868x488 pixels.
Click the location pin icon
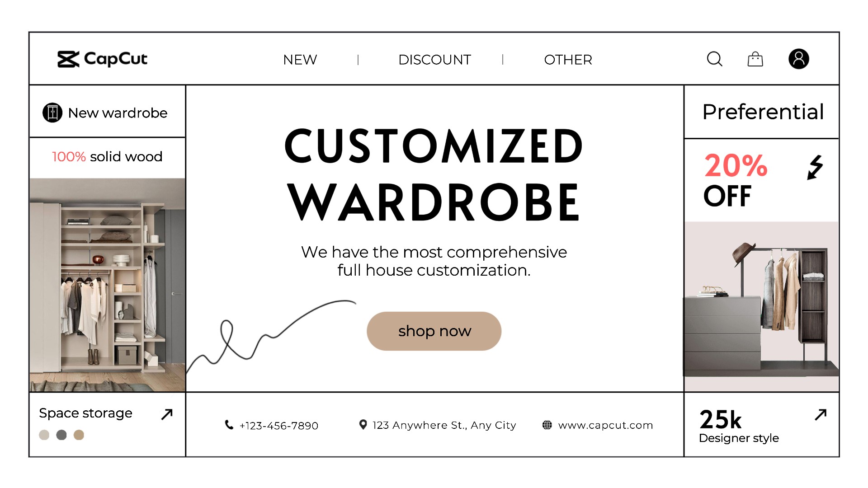[x=363, y=425]
